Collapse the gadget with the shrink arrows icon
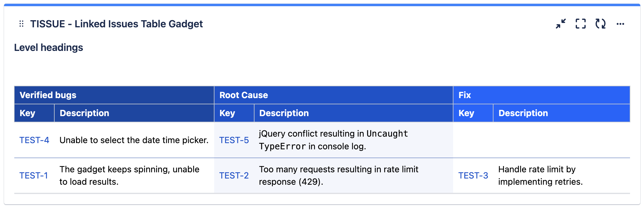 pos(561,24)
